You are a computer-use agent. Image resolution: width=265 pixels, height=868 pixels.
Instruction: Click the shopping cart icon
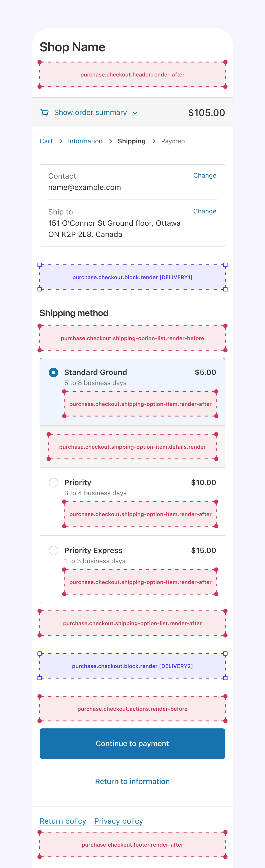coord(44,113)
